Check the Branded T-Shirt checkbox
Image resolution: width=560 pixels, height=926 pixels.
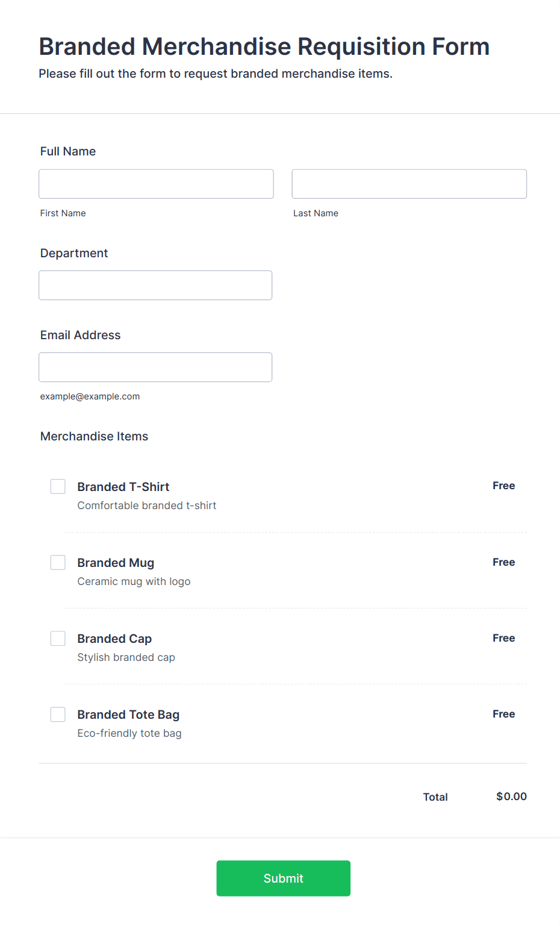(58, 486)
